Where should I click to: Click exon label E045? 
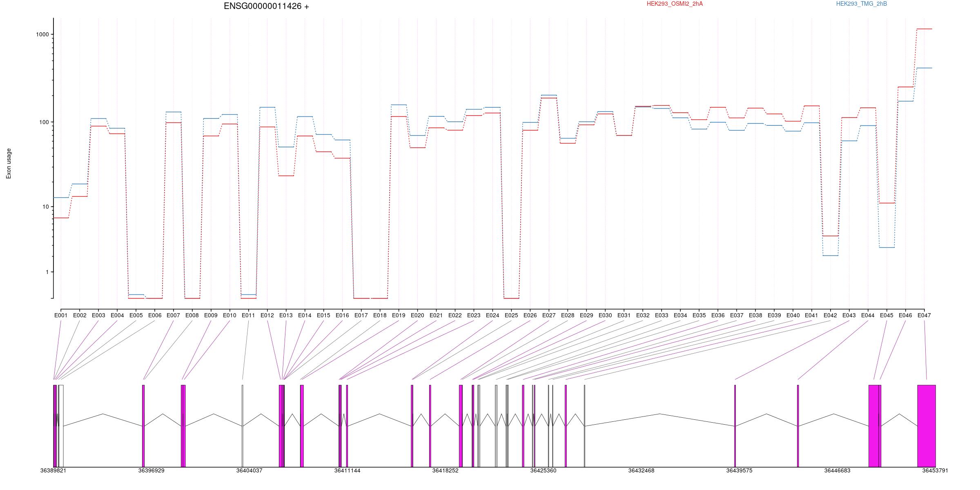(x=886, y=315)
